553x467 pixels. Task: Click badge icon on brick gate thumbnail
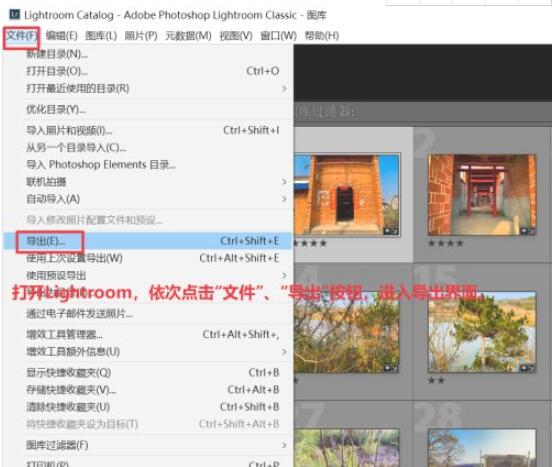click(391, 231)
